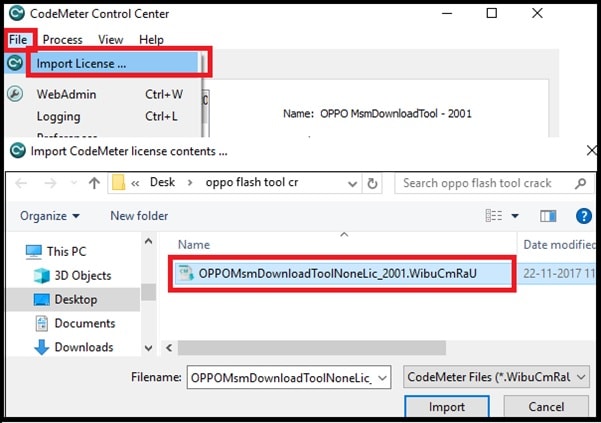
Task: Open view options dropdown arrow
Action: [x=516, y=216]
